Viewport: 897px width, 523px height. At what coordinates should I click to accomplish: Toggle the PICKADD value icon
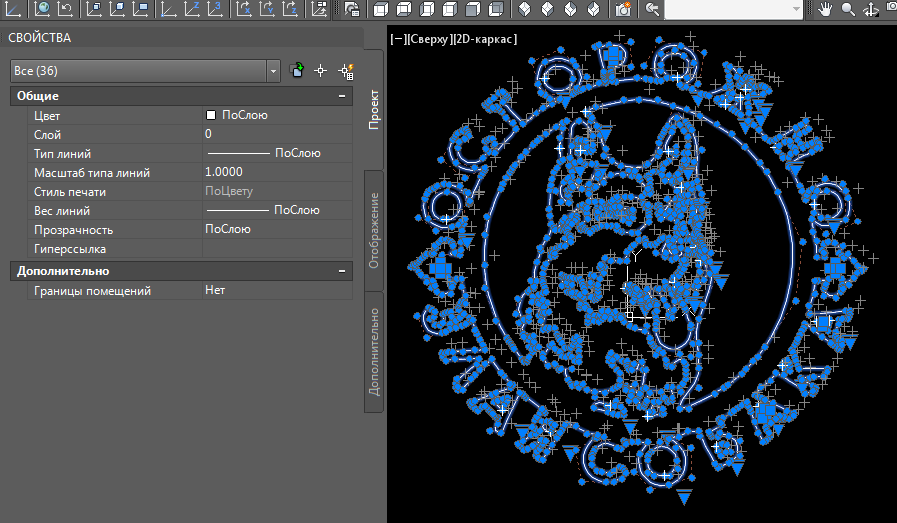pyautogui.click(x=297, y=70)
